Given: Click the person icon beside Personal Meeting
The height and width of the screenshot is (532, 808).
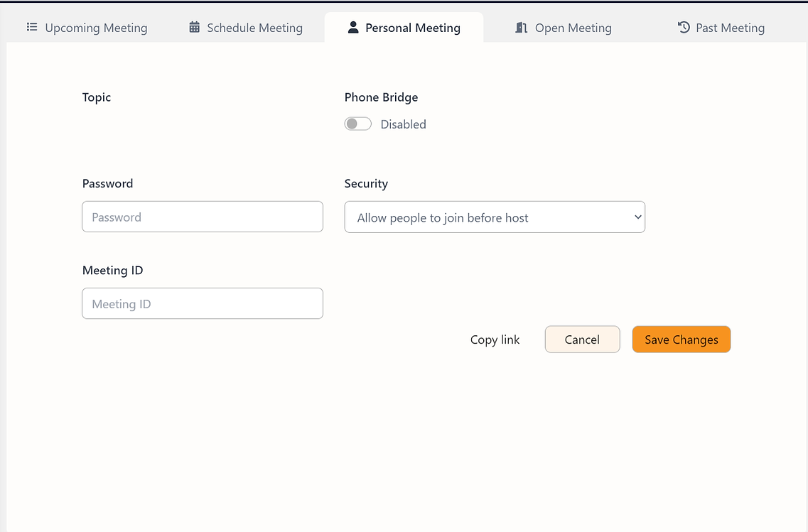Looking at the screenshot, I should [x=353, y=27].
